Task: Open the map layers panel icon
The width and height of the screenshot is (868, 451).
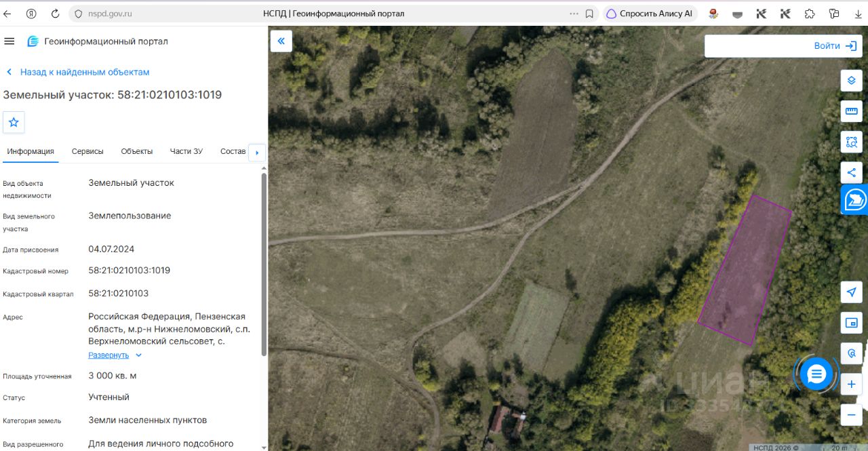Action: tap(852, 80)
